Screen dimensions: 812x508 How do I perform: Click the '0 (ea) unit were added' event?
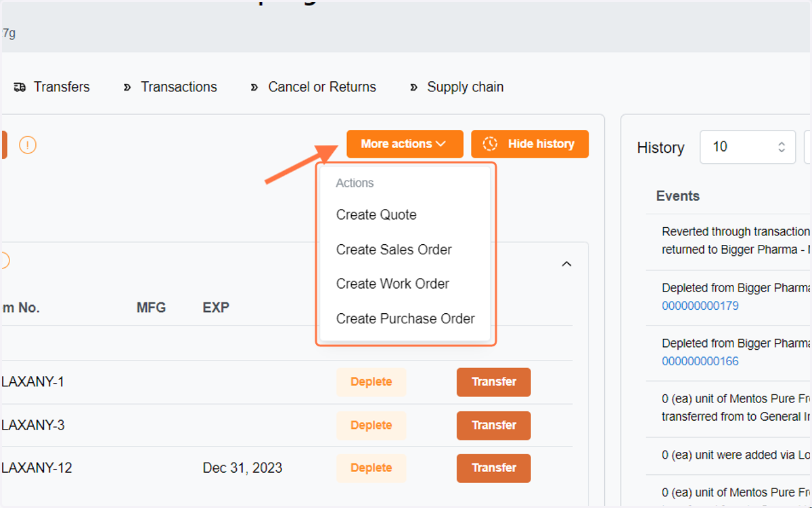click(736, 455)
